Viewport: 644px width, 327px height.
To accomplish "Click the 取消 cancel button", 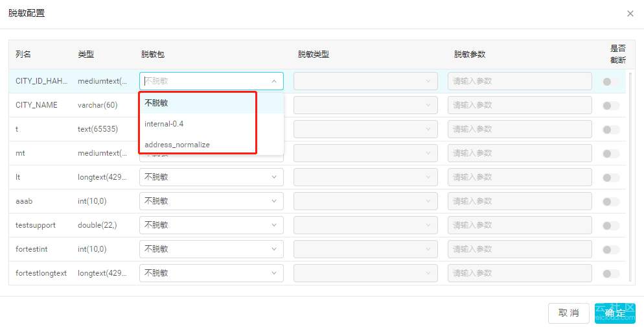I will [568, 313].
